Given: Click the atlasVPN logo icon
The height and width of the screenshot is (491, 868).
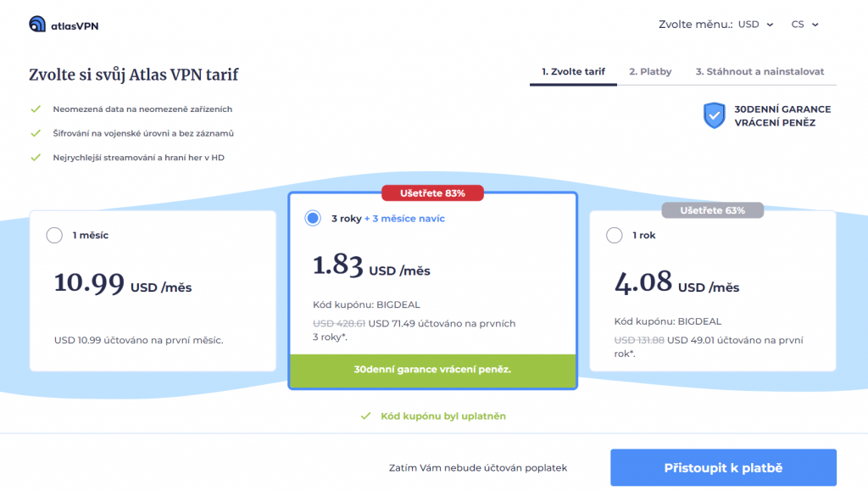Looking at the screenshot, I should click(37, 24).
